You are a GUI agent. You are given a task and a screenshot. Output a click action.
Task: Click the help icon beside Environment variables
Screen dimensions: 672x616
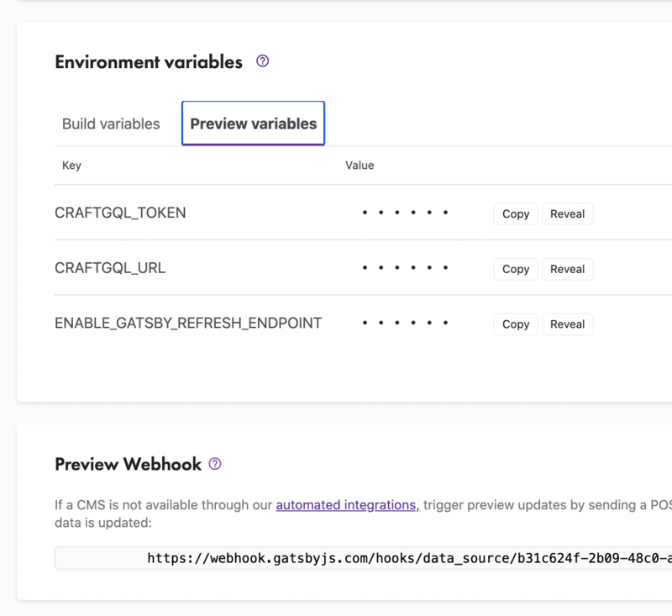click(262, 61)
